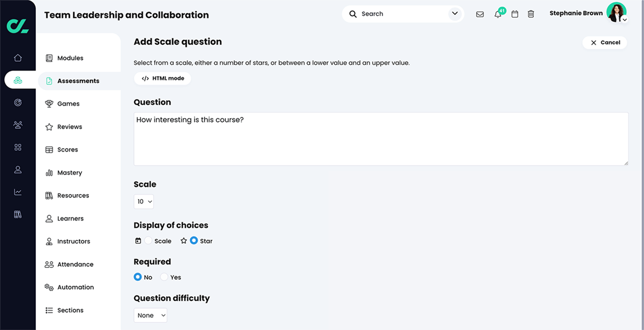Image resolution: width=644 pixels, height=330 pixels.
Task: Go to Home icon in left rail
Action: click(18, 58)
